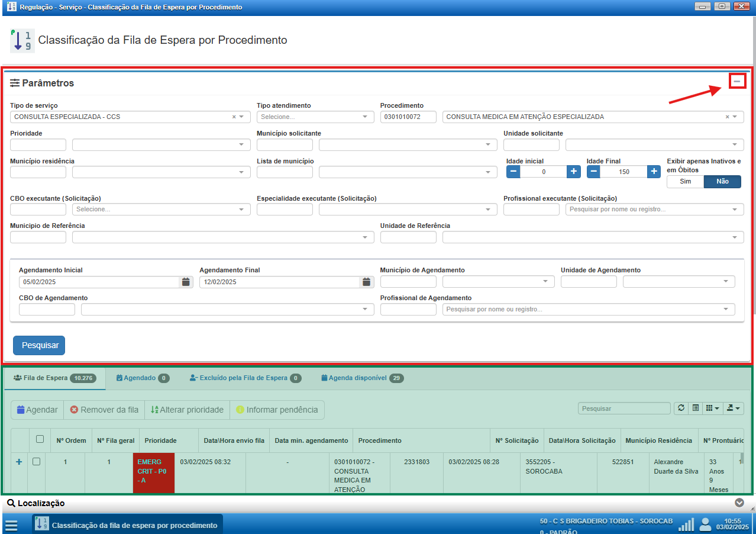Screen dimensions: 756x534
Task: Click the toggle view list icon
Action: 696,408
